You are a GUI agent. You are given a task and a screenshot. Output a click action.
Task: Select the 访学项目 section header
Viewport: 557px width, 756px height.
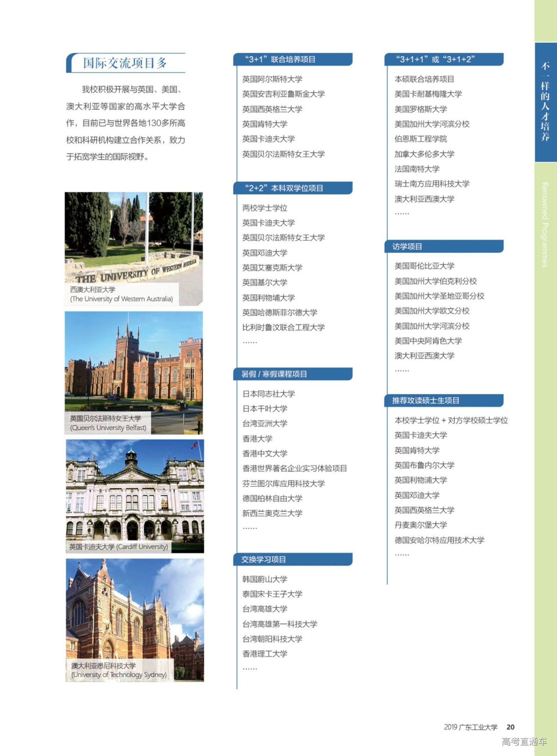444,247
